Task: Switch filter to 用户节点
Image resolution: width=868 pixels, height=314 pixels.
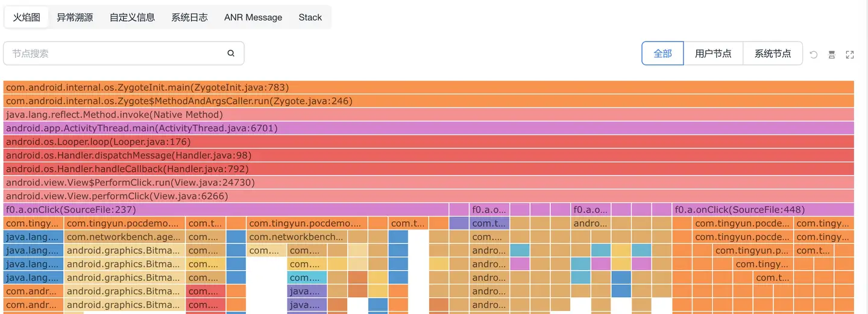Action: click(x=713, y=54)
